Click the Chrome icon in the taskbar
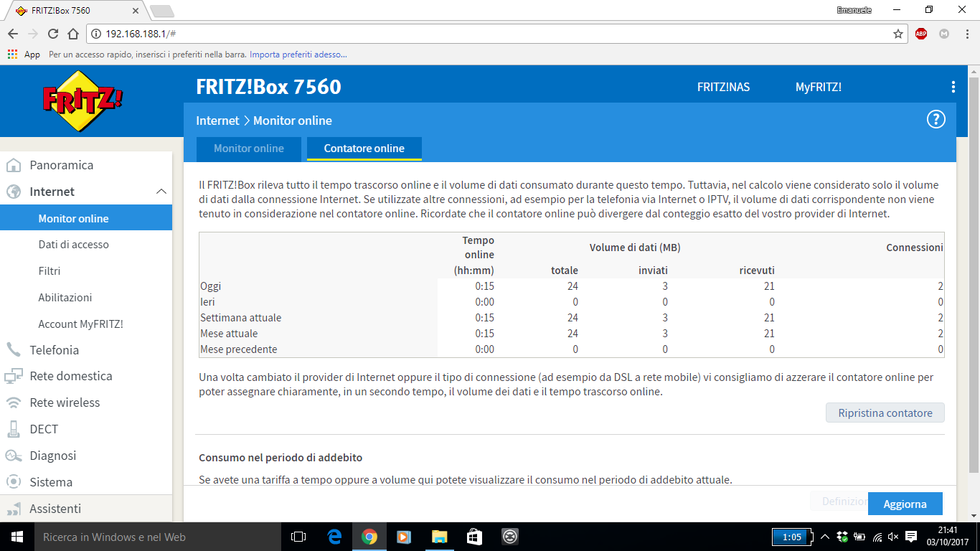The height and width of the screenshot is (551, 980). pyautogui.click(x=369, y=537)
